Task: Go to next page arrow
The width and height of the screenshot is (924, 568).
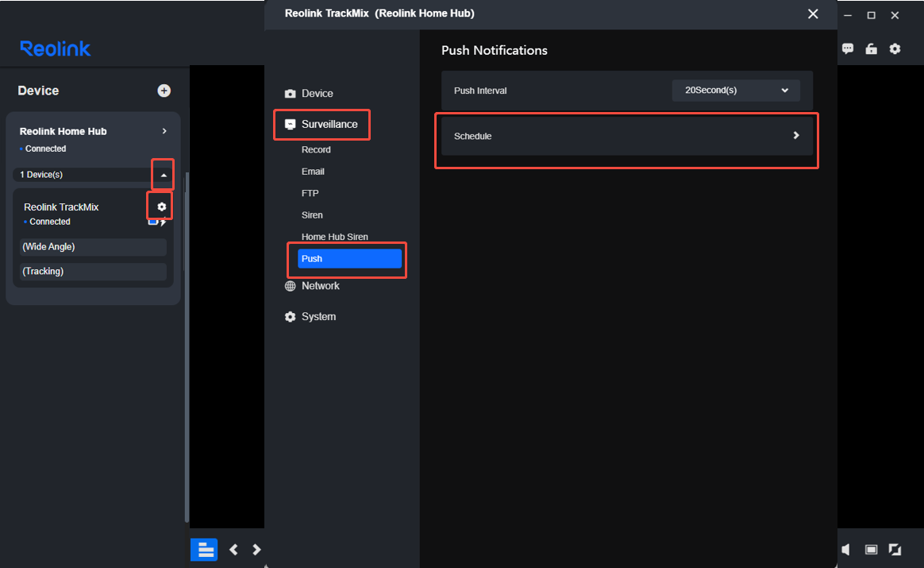Action: point(256,550)
